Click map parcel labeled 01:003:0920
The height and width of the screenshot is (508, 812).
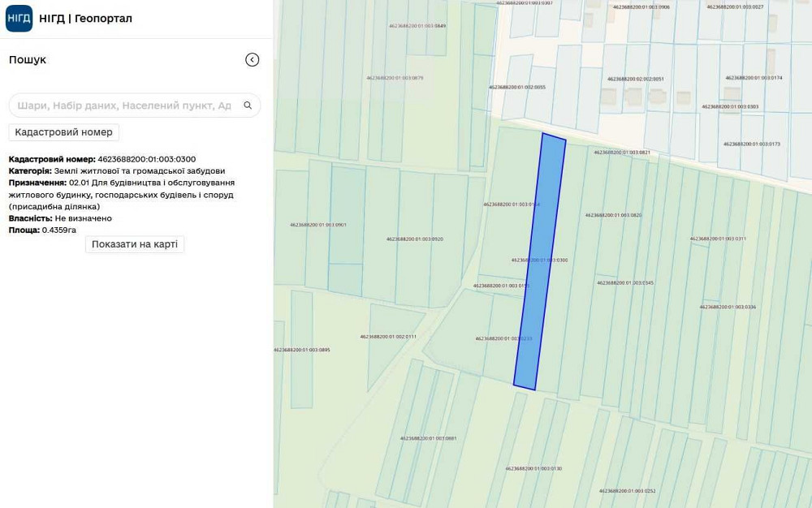[x=414, y=239]
